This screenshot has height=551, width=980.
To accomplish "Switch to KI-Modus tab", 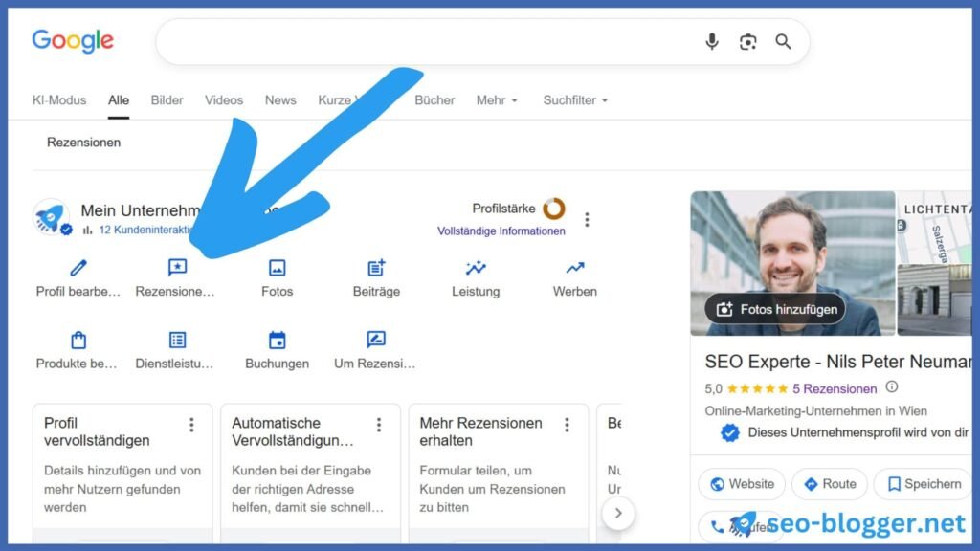I will [x=59, y=100].
